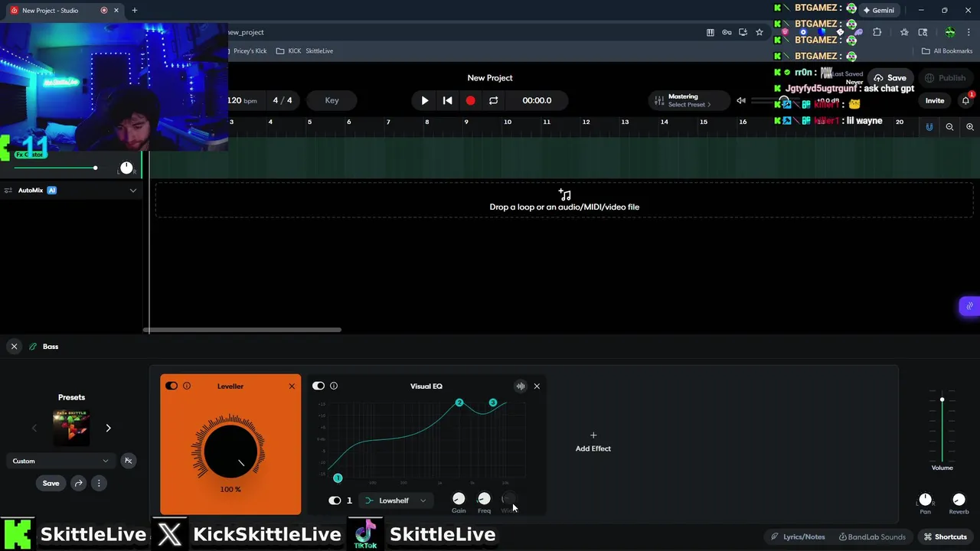Expand the AutoMix section chevron
Screen dimensions: 980x551
(133, 191)
